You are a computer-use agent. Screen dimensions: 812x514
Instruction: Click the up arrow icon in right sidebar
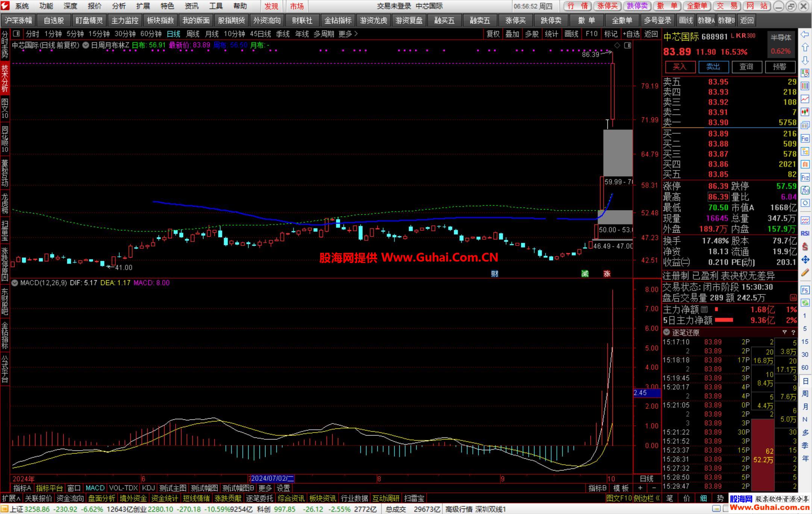tap(805, 47)
